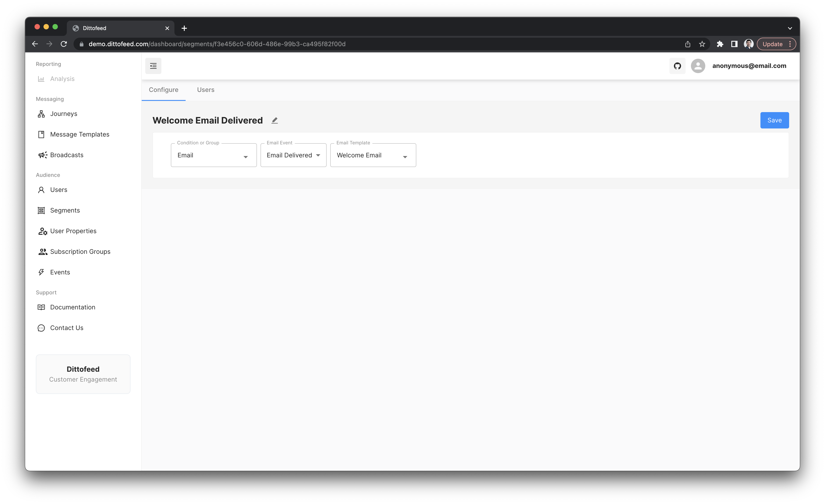Click the Message Templates icon
This screenshot has width=825, height=504.
coord(41,134)
